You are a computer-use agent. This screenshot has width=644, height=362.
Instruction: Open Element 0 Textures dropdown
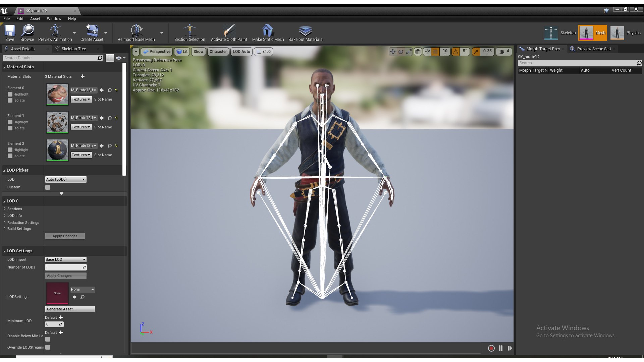coord(81,100)
